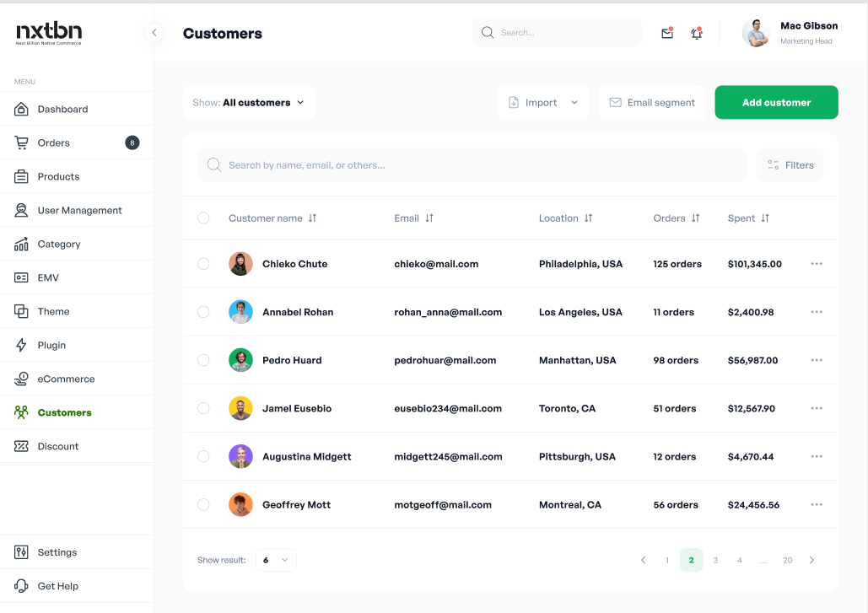
Task: Tick the checkbox next to Pedro Huard
Action: click(203, 360)
